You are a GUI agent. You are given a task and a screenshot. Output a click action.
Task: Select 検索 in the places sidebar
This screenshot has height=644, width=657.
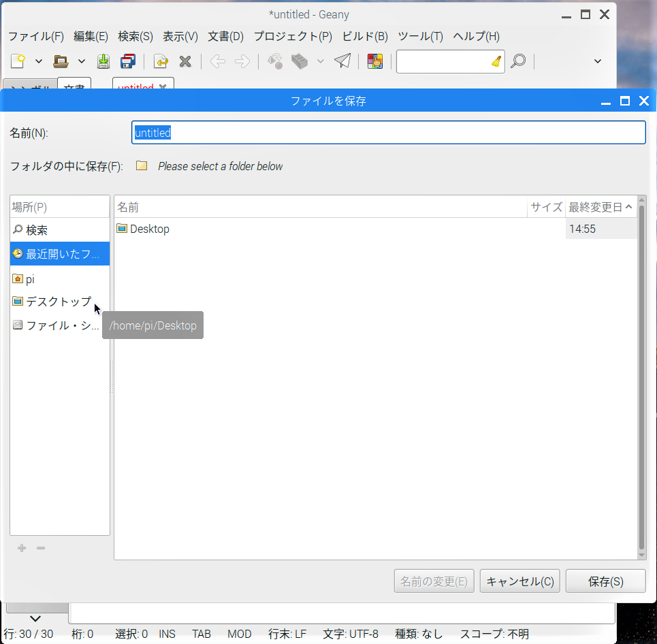[x=59, y=230]
